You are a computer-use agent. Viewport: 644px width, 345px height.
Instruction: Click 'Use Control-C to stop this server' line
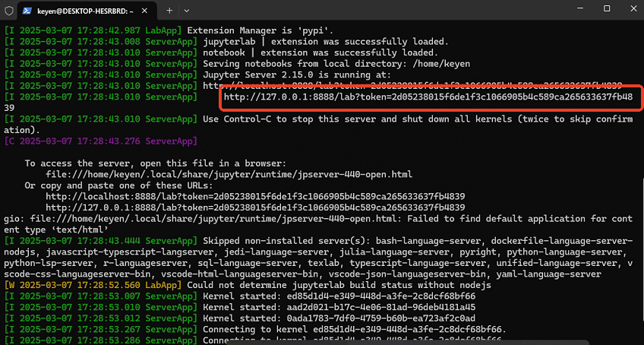point(418,119)
